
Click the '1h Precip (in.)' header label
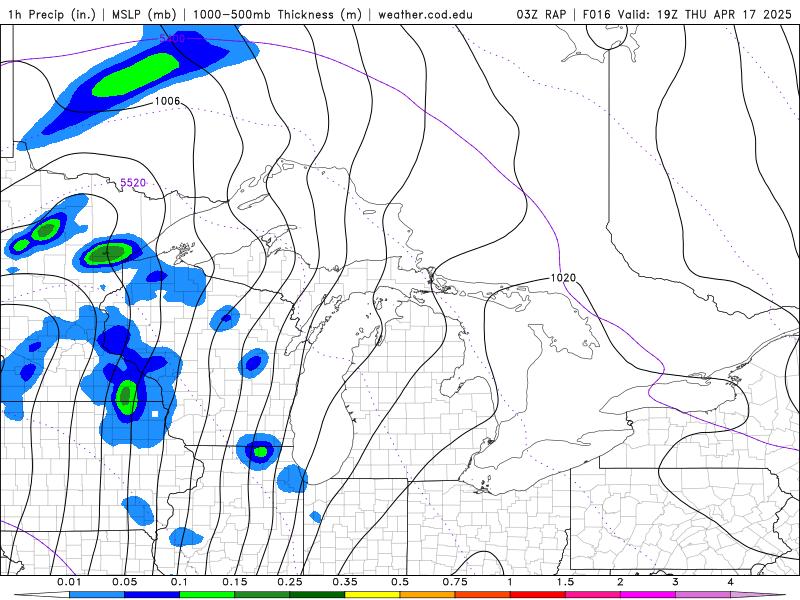pyautogui.click(x=52, y=14)
